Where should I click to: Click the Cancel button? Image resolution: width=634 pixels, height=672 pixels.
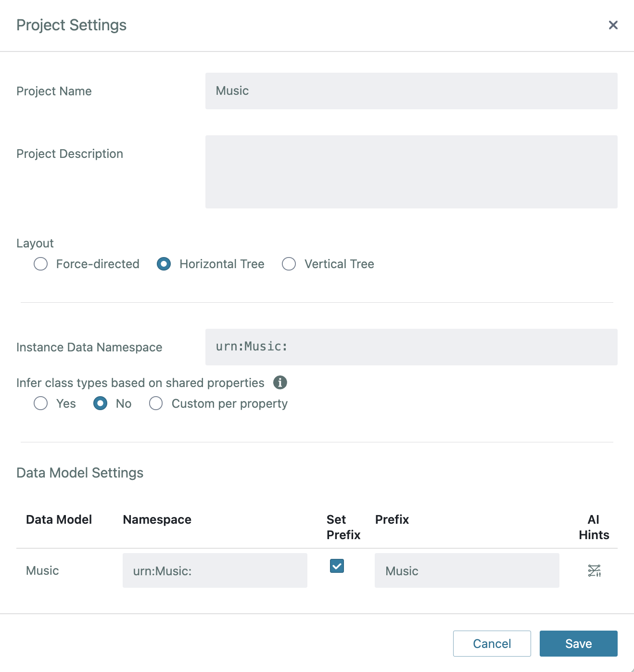(x=492, y=644)
